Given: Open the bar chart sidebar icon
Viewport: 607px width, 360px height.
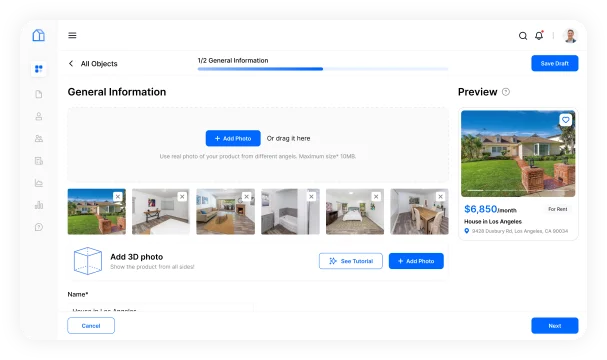Looking at the screenshot, I should (x=39, y=205).
